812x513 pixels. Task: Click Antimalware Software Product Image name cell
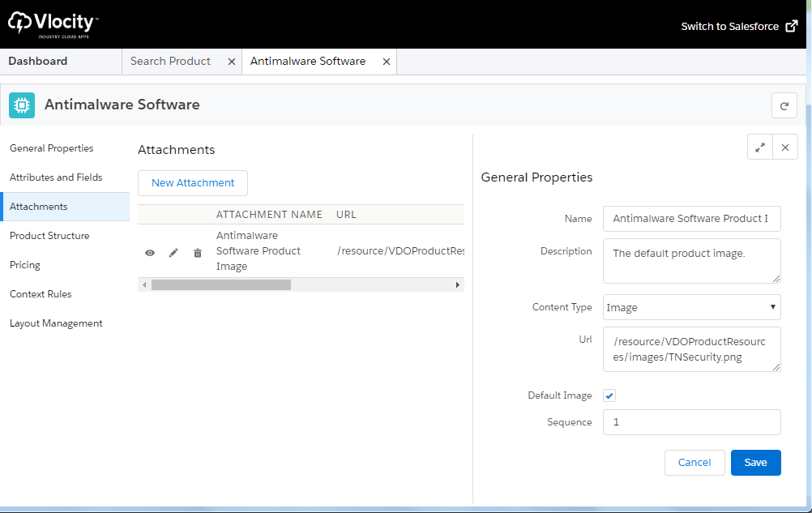click(259, 250)
